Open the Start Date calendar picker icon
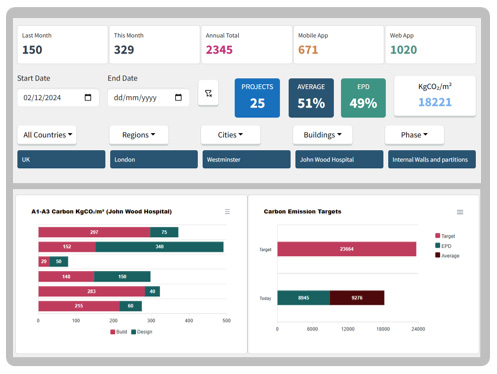Image resolution: width=497 pixels, height=374 pixels. pyautogui.click(x=88, y=98)
